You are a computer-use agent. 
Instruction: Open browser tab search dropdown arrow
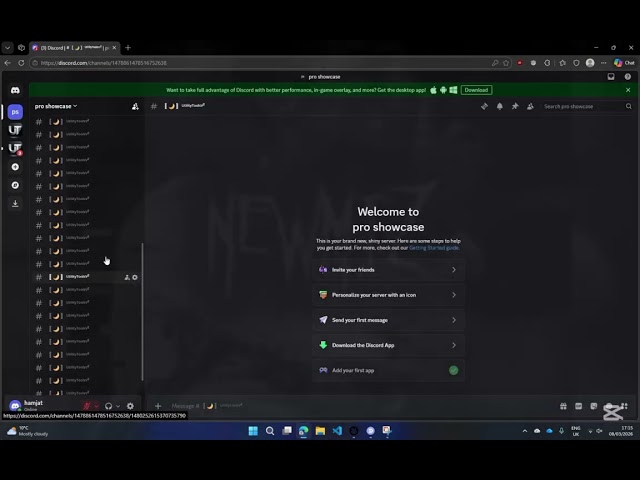coord(7,48)
